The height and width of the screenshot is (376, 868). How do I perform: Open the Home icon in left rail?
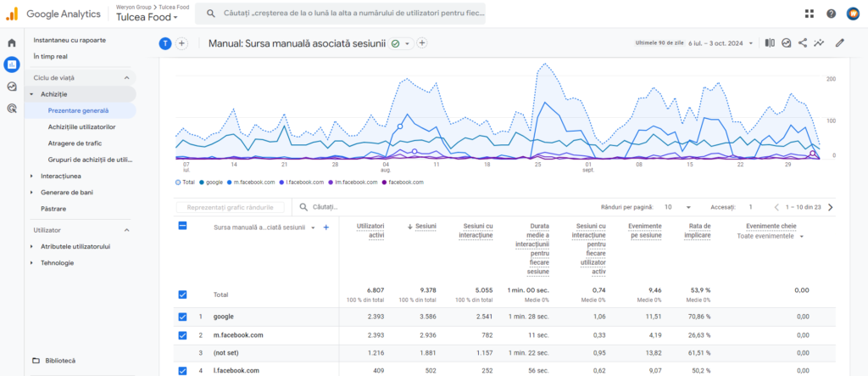pos(12,42)
